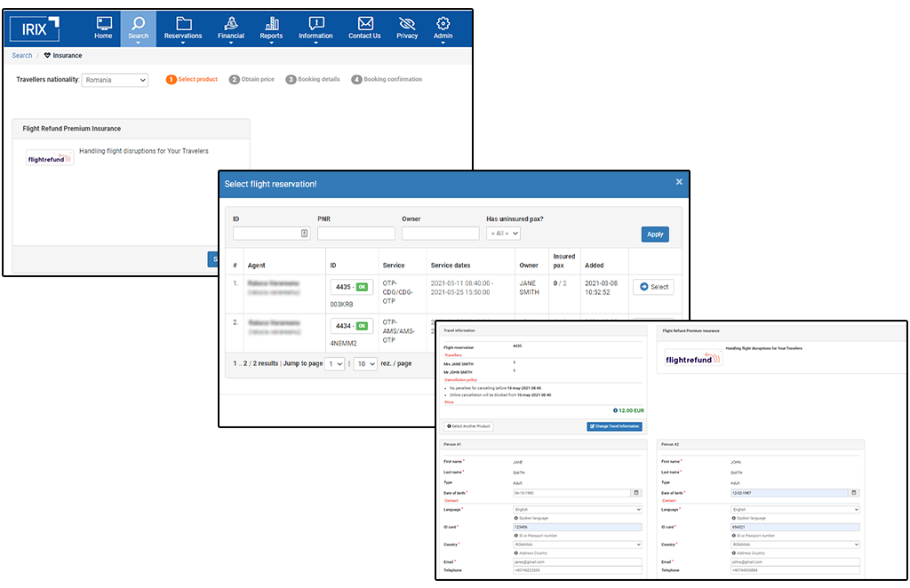This screenshot has width=910, height=588.
Task: Toggle the Privacy crossed-eye icon
Action: point(407,23)
